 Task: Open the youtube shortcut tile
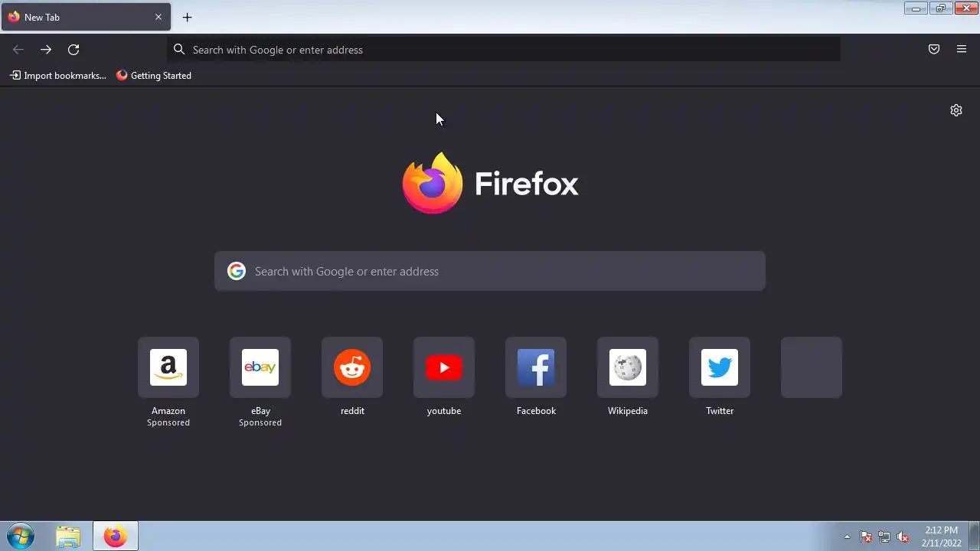point(444,367)
